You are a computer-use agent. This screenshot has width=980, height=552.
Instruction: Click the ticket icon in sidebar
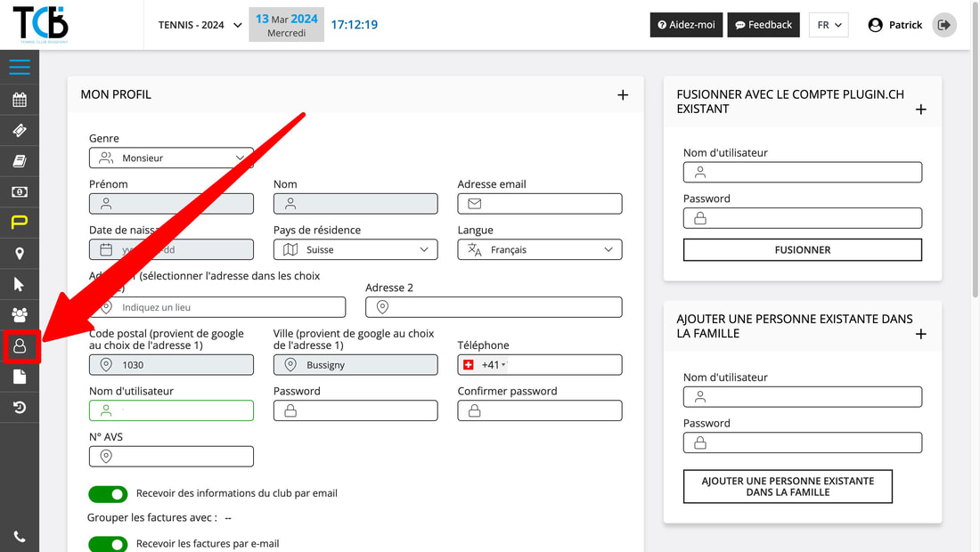pyautogui.click(x=20, y=131)
